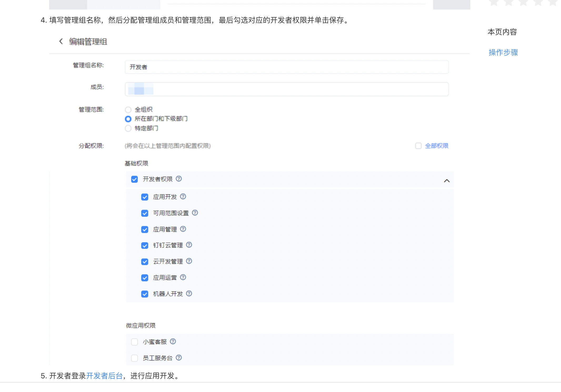Image resolution: width=561 pixels, height=392 pixels.
Task: Select the 全组织 radio option
Action: pyautogui.click(x=128, y=110)
